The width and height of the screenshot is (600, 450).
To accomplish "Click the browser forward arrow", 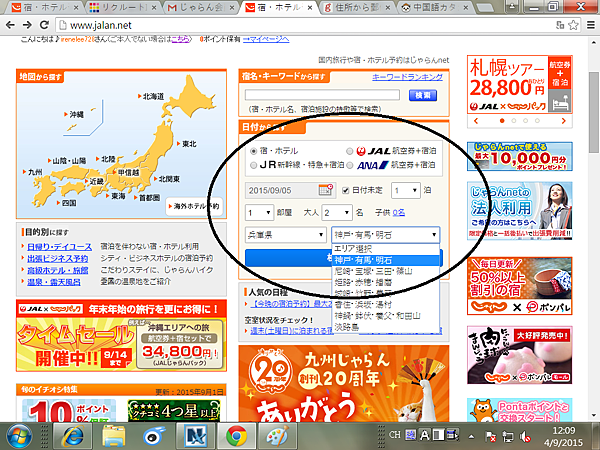I will pos(27,25).
